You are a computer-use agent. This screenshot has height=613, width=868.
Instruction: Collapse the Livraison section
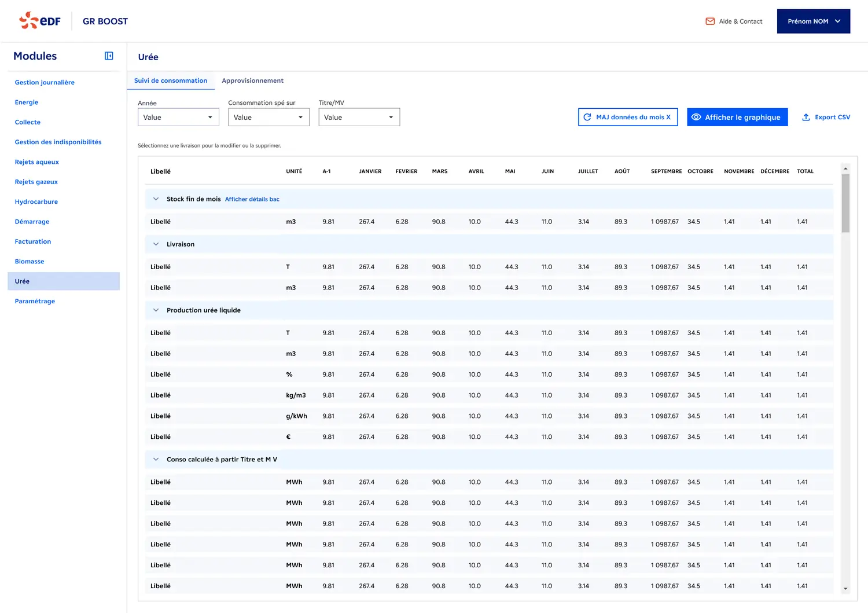pos(156,244)
